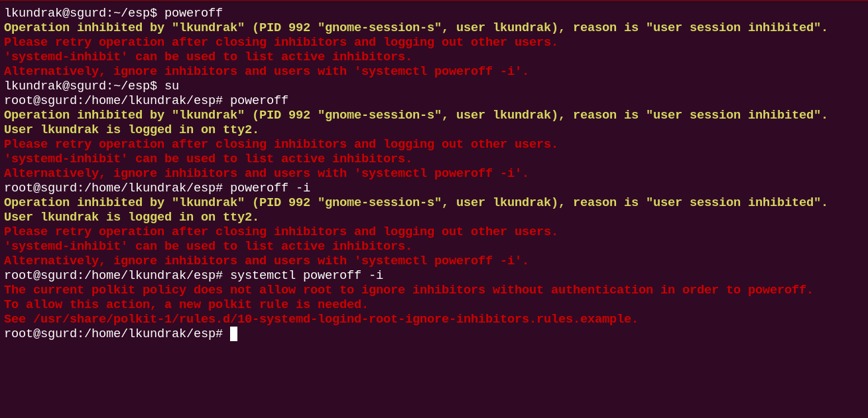The width and height of the screenshot is (868, 418).
Task: Click the very first "poweroff" command at top
Action: (x=194, y=13)
